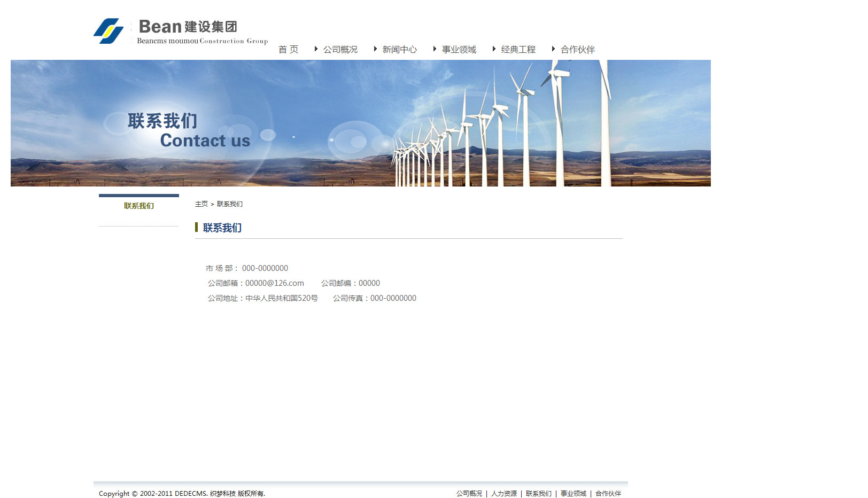This screenshot has width=868, height=498.
Task: Click the 联系我们 section heading
Action: pyautogui.click(x=222, y=228)
